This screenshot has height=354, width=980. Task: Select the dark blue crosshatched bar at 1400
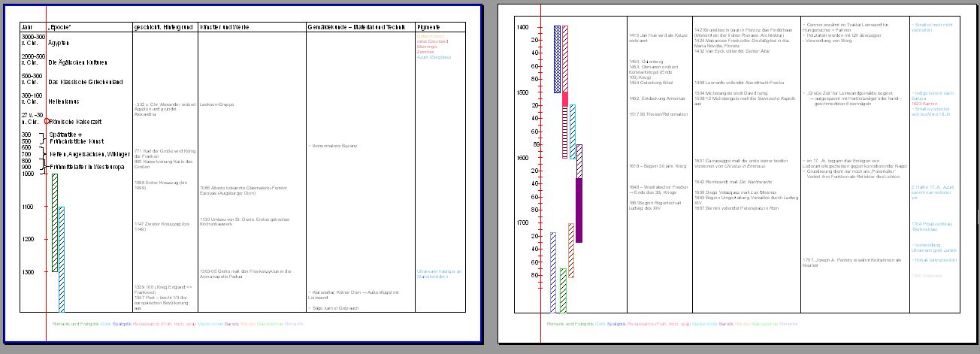(x=557, y=59)
